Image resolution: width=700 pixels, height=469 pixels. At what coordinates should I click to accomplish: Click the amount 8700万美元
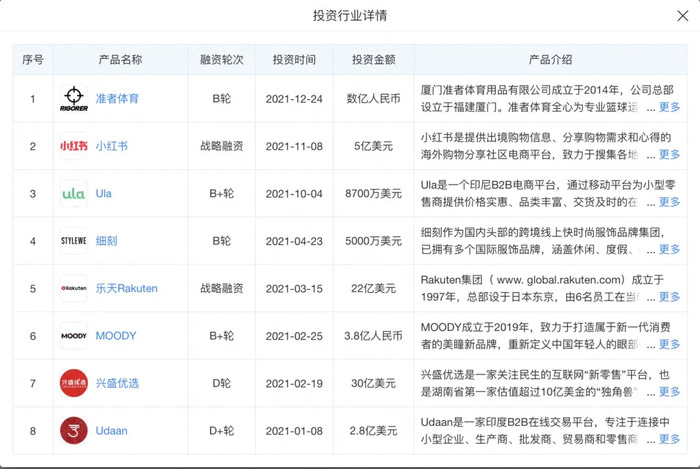coord(373,194)
